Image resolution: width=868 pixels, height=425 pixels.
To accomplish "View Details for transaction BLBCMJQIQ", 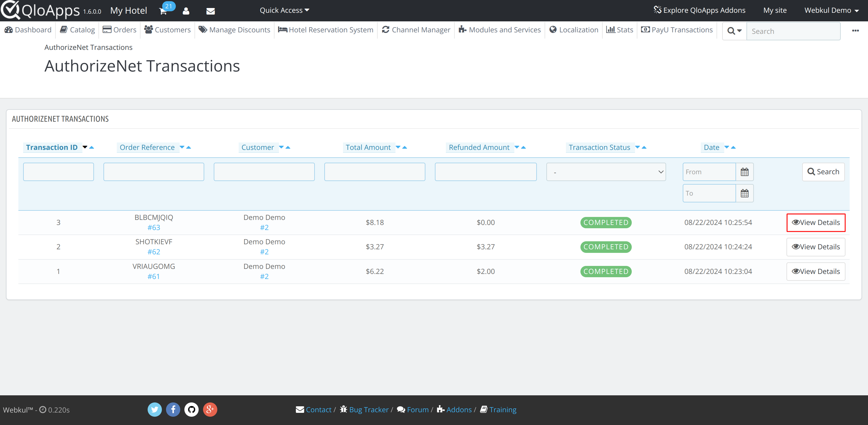I will (816, 223).
